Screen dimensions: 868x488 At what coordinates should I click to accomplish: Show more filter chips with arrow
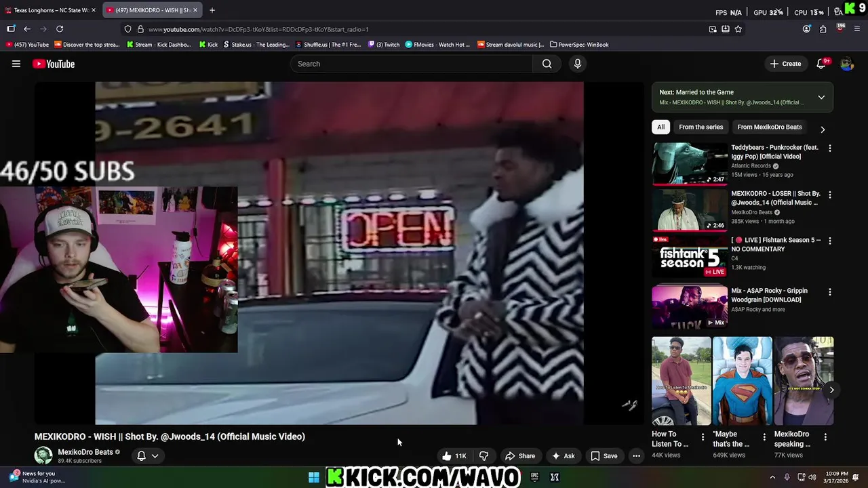click(x=823, y=129)
